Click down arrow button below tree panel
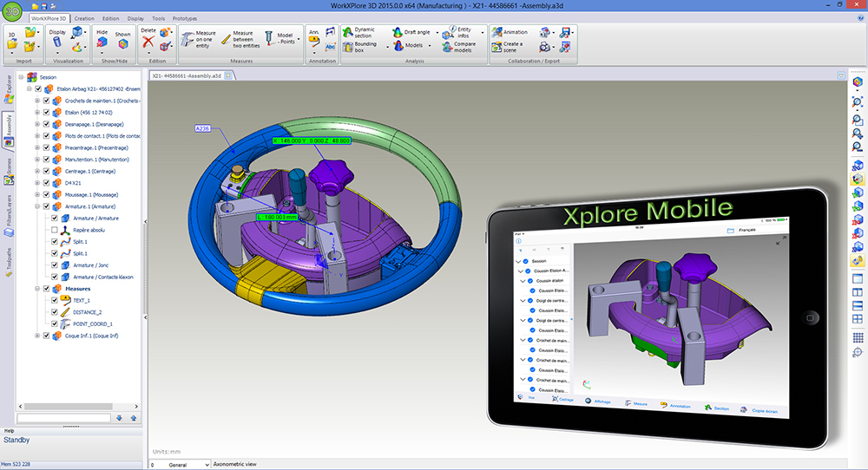Viewport: 868px width, 470px height. (x=119, y=419)
